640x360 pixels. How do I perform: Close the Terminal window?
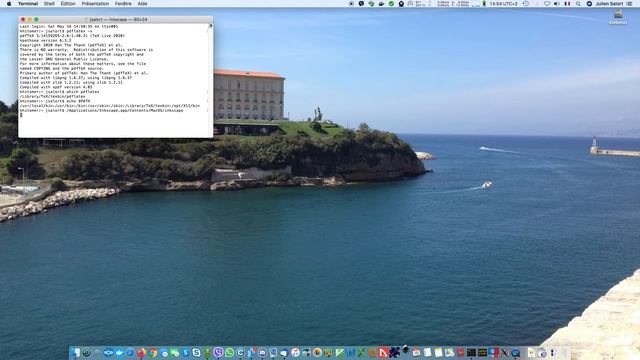click(23, 19)
